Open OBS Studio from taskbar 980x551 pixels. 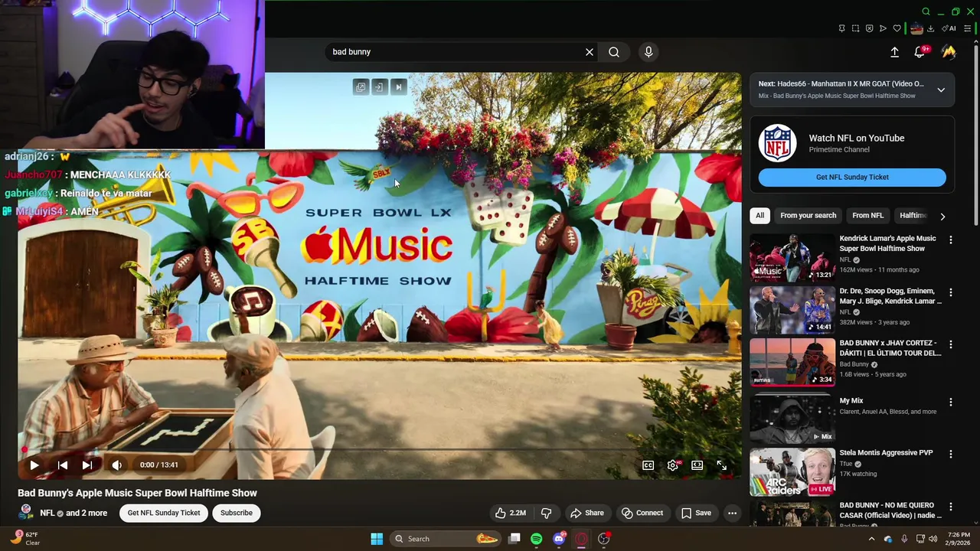click(x=603, y=539)
